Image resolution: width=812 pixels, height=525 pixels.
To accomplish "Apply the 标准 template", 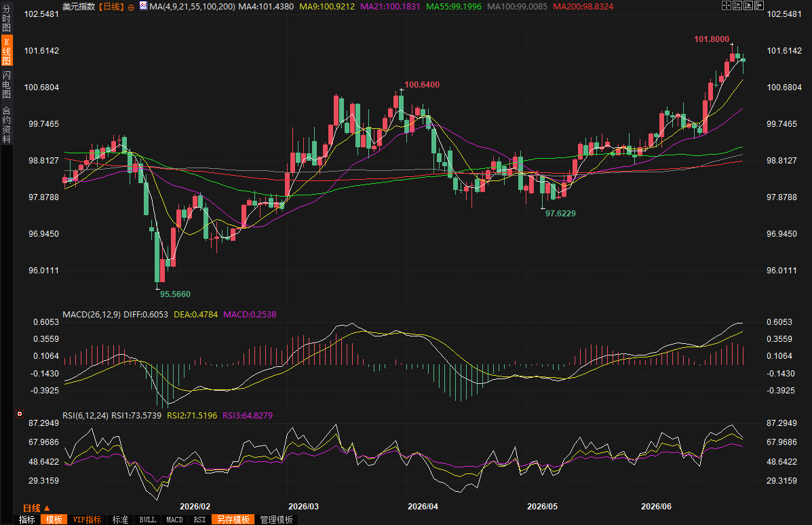I will pos(120,520).
